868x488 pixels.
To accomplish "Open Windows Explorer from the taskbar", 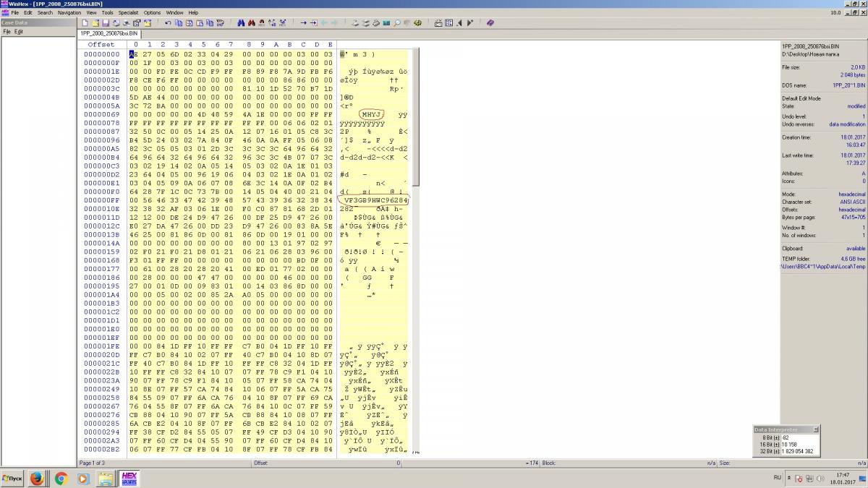I will (106, 479).
